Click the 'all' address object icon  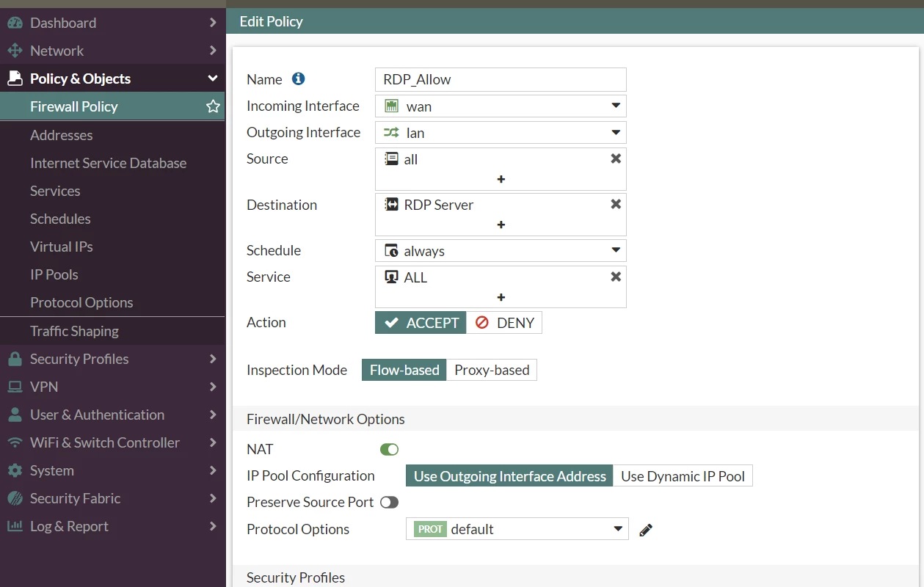(391, 158)
